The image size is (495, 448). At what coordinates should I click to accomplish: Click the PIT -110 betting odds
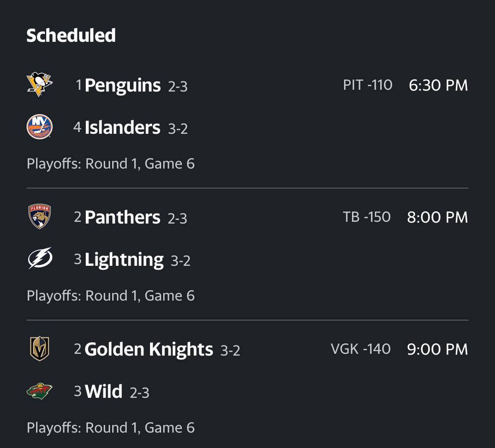click(x=368, y=85)
